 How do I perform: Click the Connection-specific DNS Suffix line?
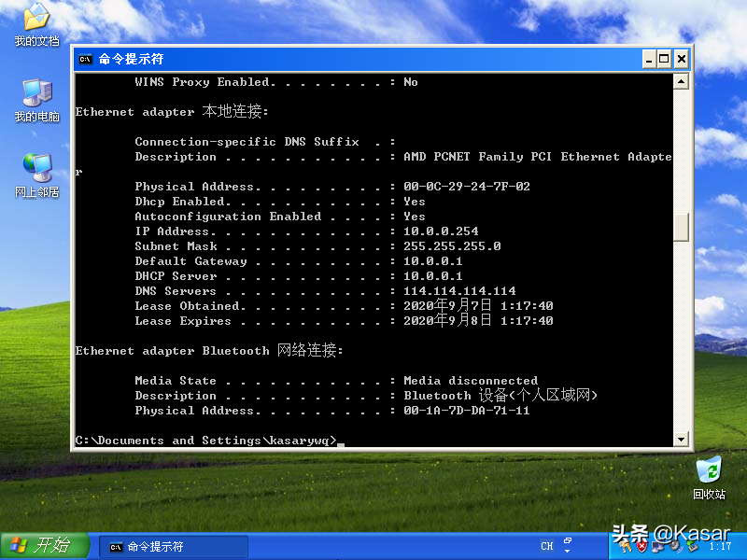[265, 142]
